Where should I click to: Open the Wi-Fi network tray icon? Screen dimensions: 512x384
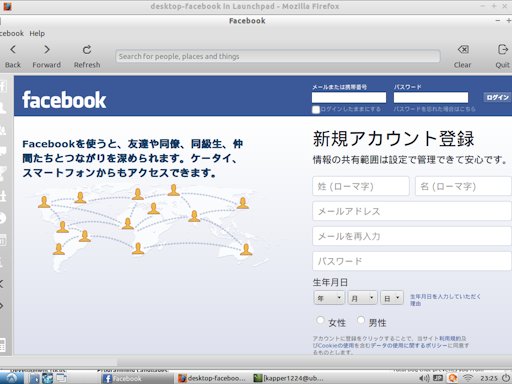coord(468,378)
